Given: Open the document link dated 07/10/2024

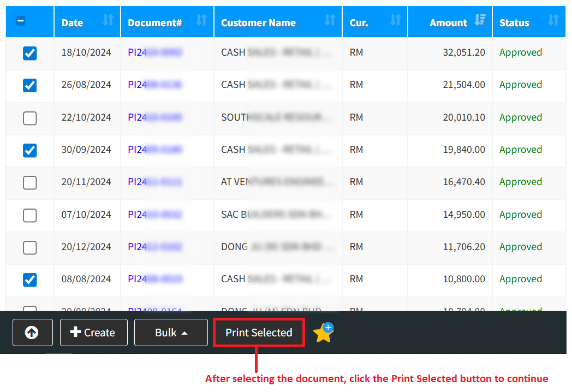Looking at the screenshot, I should click(154, 215).
